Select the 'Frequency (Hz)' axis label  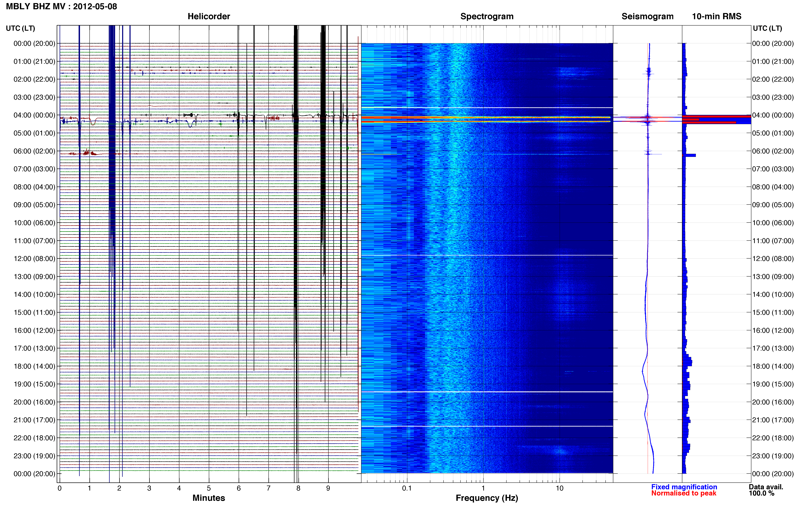[x=487, y=498]
